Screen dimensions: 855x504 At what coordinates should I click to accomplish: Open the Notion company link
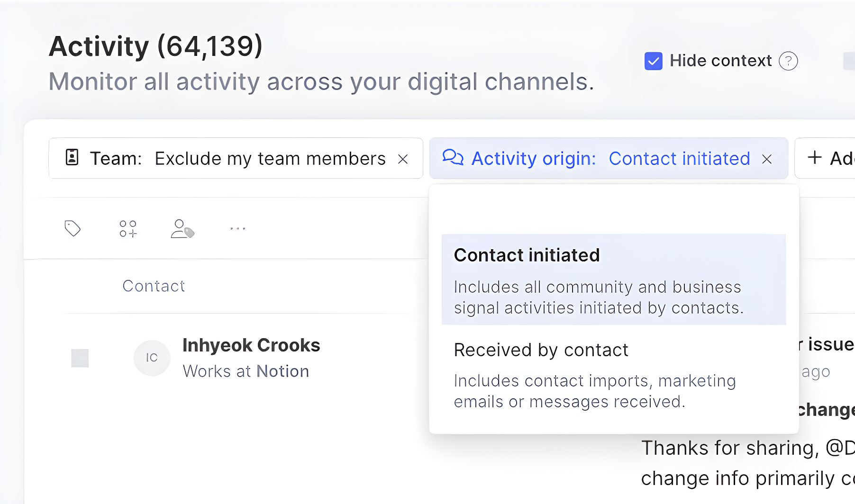click(282, 371)
